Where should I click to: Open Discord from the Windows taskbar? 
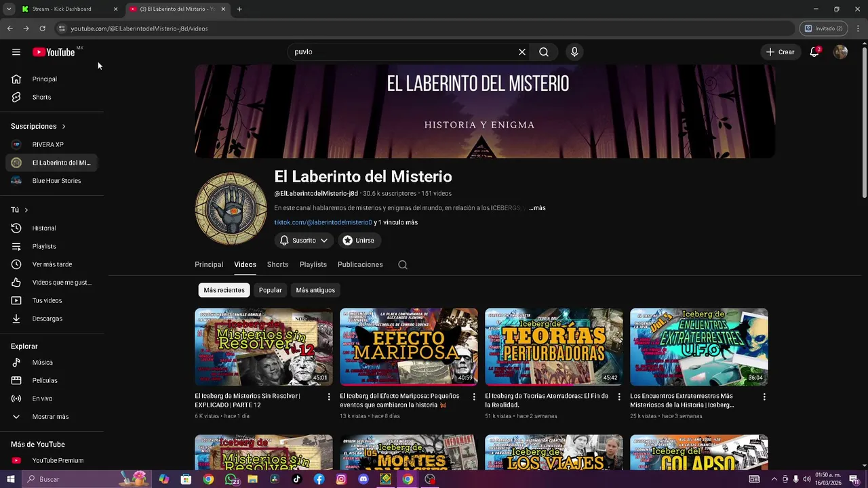(363, 479)
